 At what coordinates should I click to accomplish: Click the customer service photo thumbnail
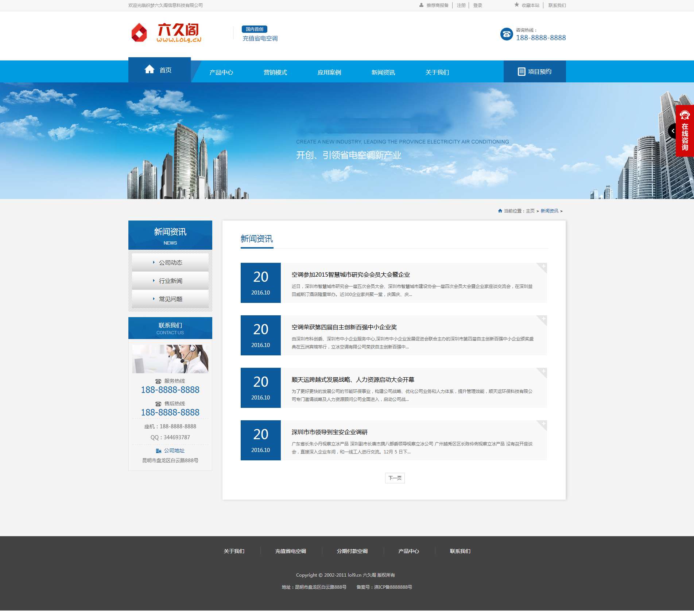pos(170,359)
